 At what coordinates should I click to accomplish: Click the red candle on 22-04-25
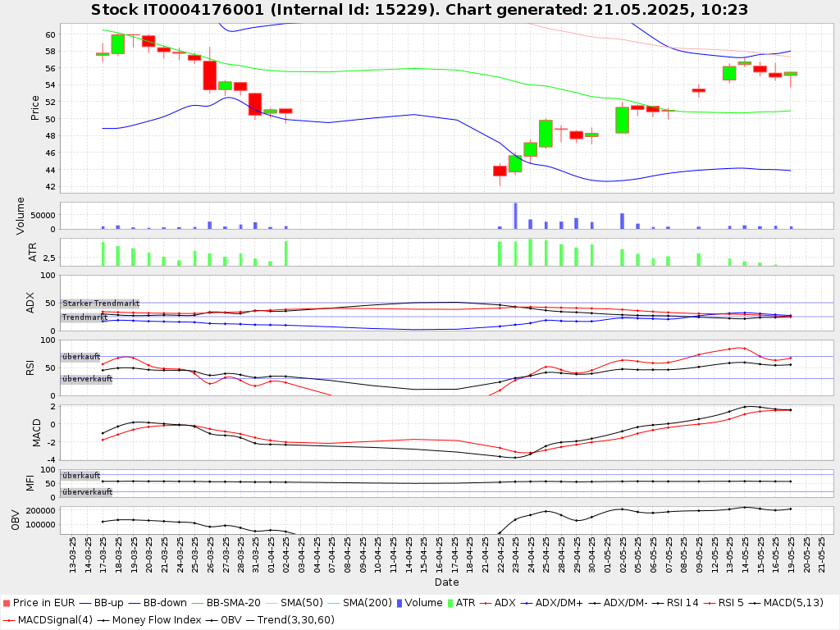coord(500,171)
